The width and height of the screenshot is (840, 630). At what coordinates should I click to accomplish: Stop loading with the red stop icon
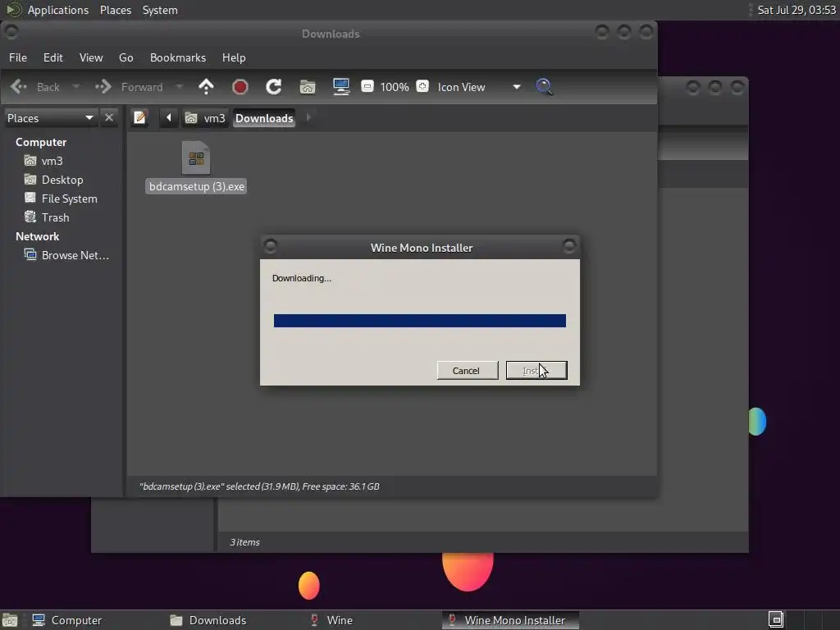tap(240, 87)
